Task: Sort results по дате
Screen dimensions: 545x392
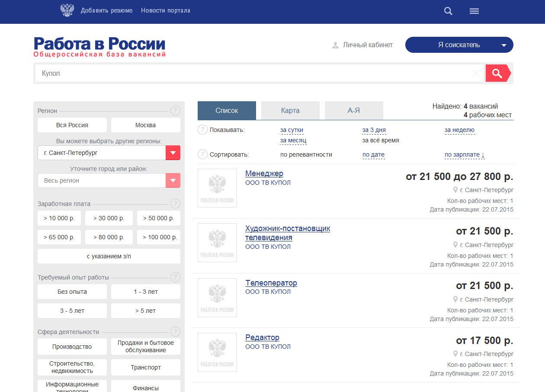Action: (374, 154)
